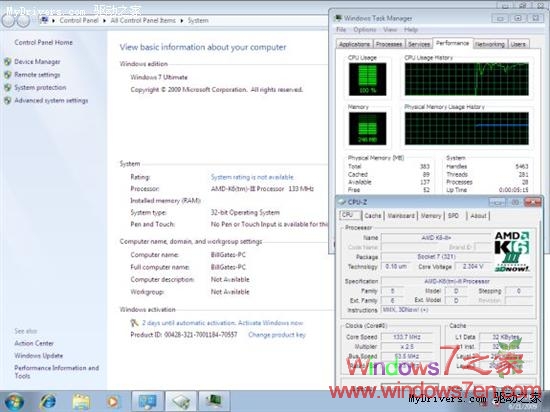550x412 pixels.
Task: Open Windows Media Player taskbar icon
Action: pyautogui.click(x=113, y=402)
